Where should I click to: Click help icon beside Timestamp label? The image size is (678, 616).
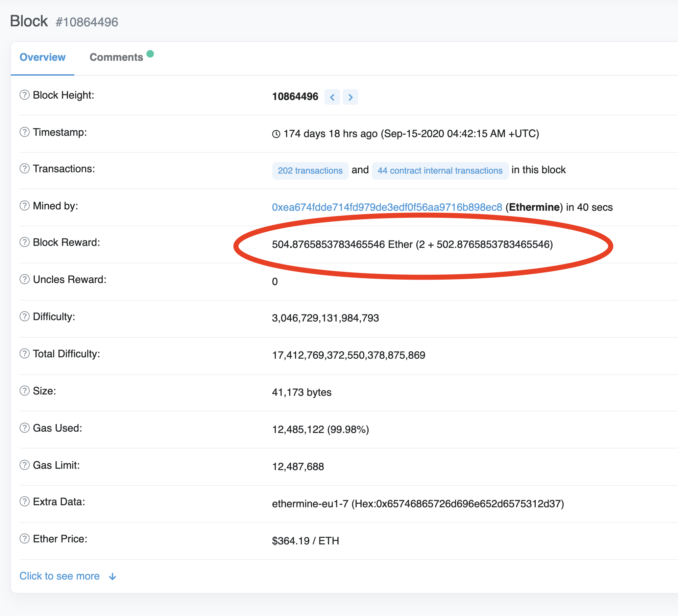(x=24, y=132)
